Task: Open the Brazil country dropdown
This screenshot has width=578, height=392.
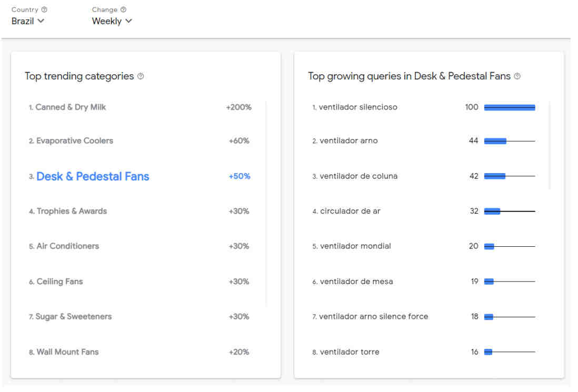Action: (28, 21)
